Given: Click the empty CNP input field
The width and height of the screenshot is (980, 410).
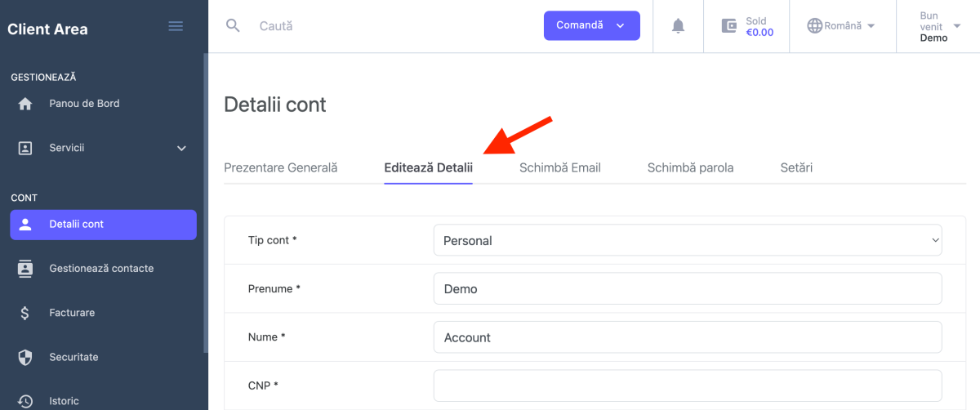Looking at the screenshot, I should click(x=687, y=385).
